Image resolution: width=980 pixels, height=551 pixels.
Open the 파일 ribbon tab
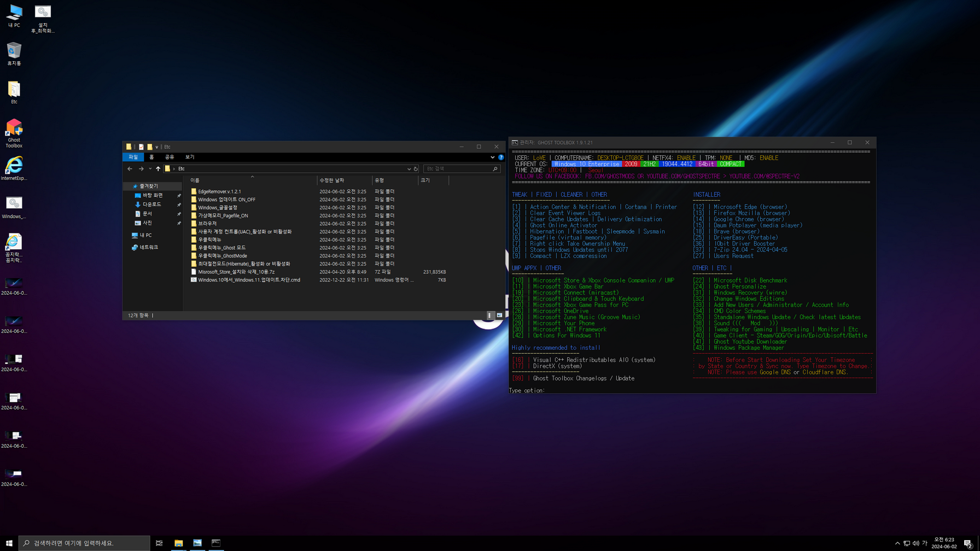[133, 157]
